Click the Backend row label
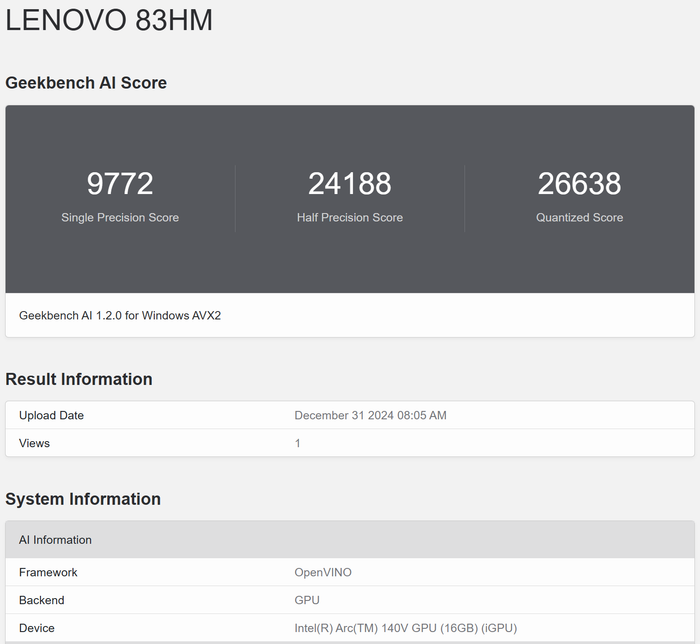The height and width of the screenshot is (644, 700). click(42, 600)
